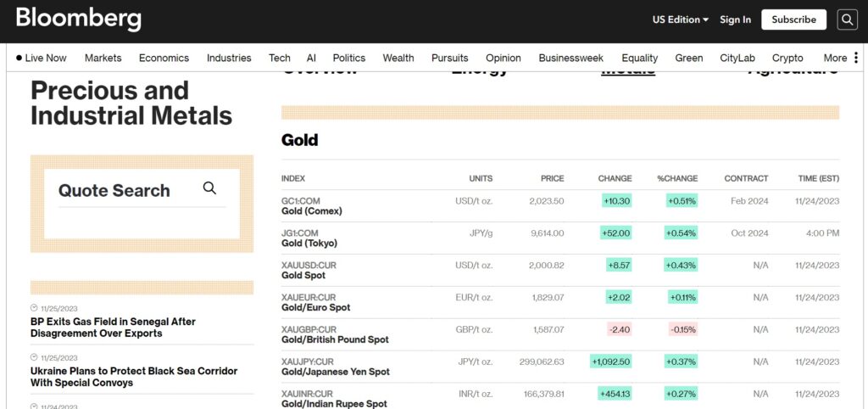
Task: Click the Precious and Industrial Metals heading
Action: (131, 103)
